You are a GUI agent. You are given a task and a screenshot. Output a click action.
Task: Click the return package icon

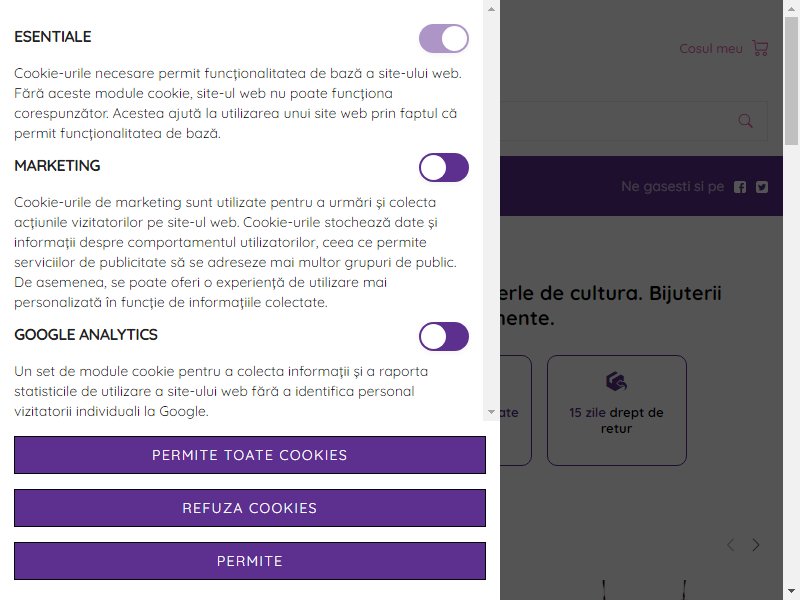click(616, 381)
